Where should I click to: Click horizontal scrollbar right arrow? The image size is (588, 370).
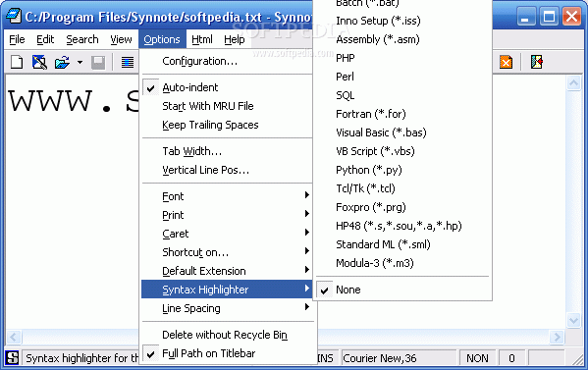pos(557,337)
